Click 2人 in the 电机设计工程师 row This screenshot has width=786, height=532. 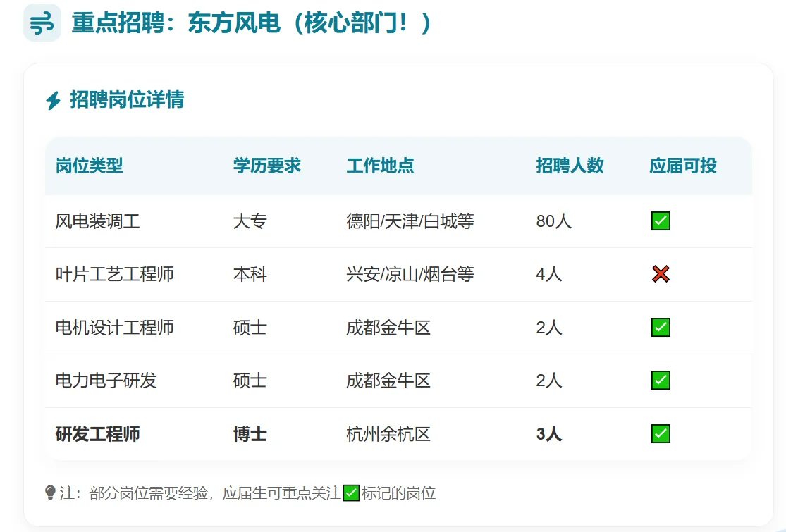tap(549, 328)
